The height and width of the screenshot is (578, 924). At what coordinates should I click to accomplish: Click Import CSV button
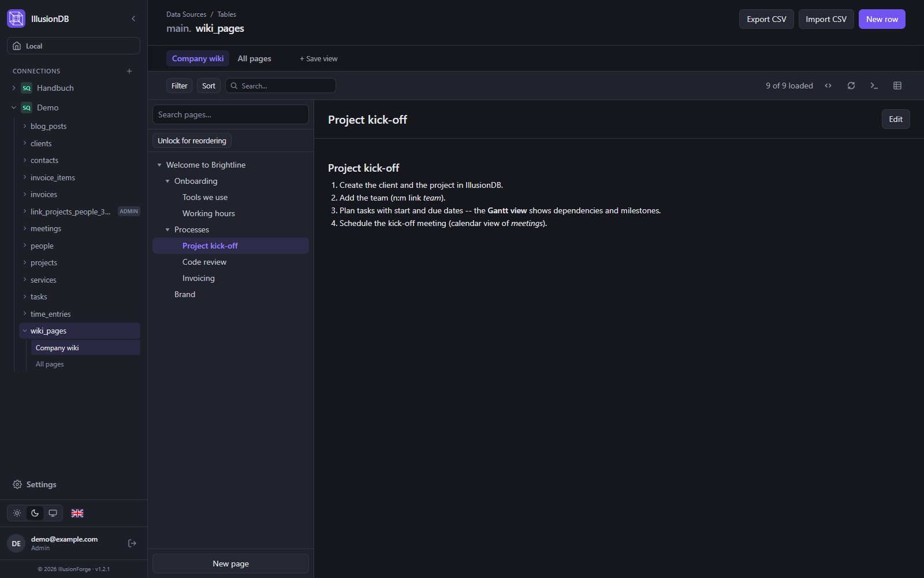pos(826,19)
